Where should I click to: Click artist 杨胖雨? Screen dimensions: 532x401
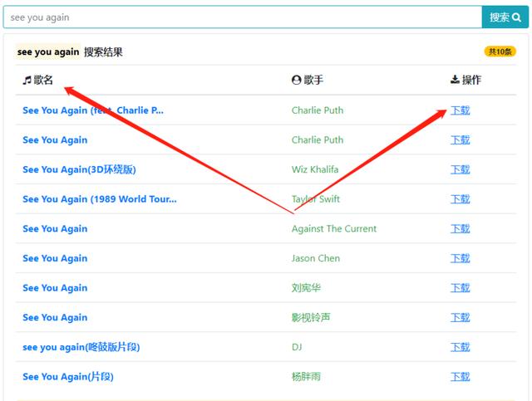pos(306,377)
